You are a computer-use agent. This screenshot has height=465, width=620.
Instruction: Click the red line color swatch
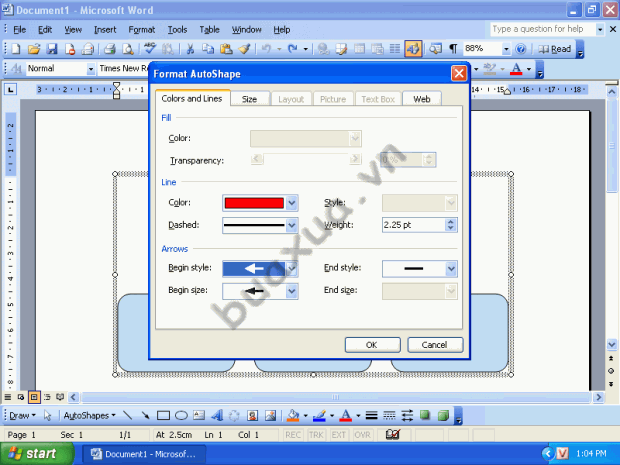(254, 203)
